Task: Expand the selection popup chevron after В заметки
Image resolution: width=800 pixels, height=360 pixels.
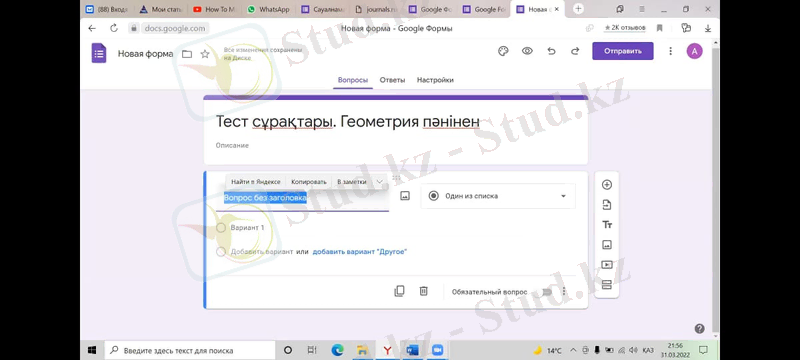Action: pos(379,182)
